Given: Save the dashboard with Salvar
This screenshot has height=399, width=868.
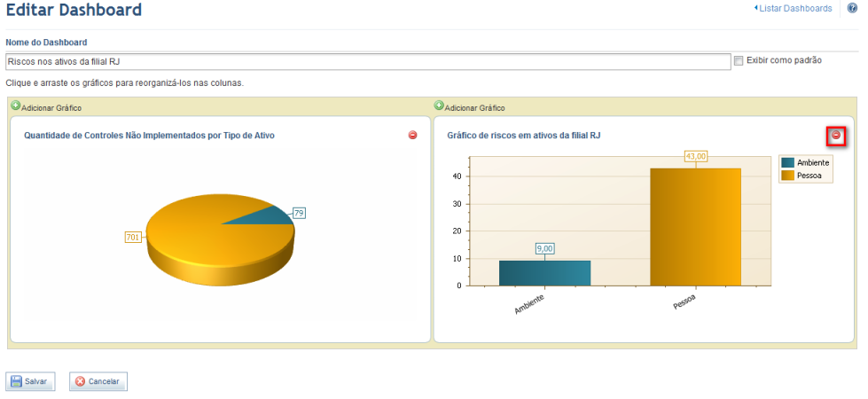Looking at the screenshot, I should [30, 382].
